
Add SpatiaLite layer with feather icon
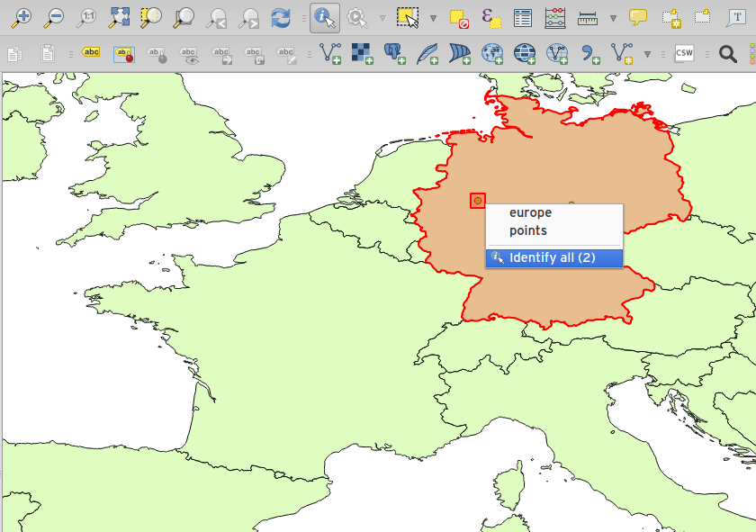click(x=426, y=53)
